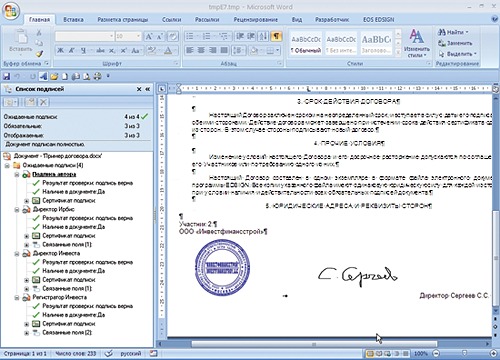This screenshot has width=500, height=360.
Task: Open the Разметка страницы tab
Action: pos(123,20)
